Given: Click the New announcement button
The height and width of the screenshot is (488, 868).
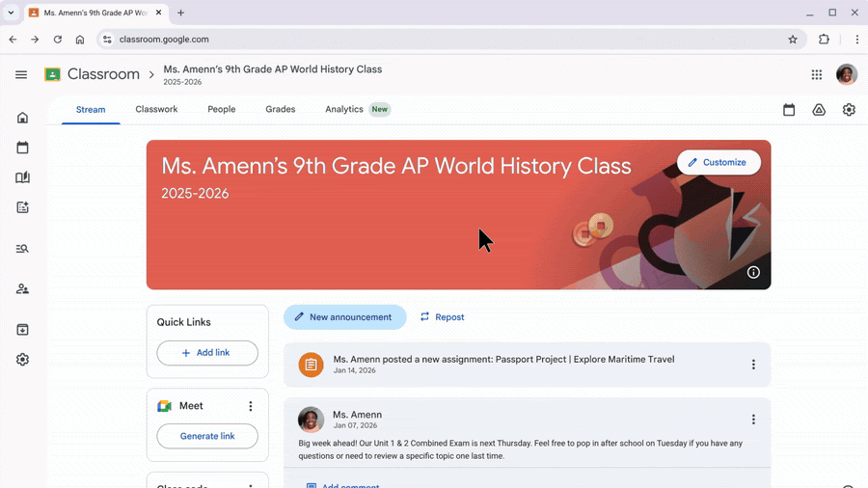Looking at the screenshot, I should coord(344,316).
